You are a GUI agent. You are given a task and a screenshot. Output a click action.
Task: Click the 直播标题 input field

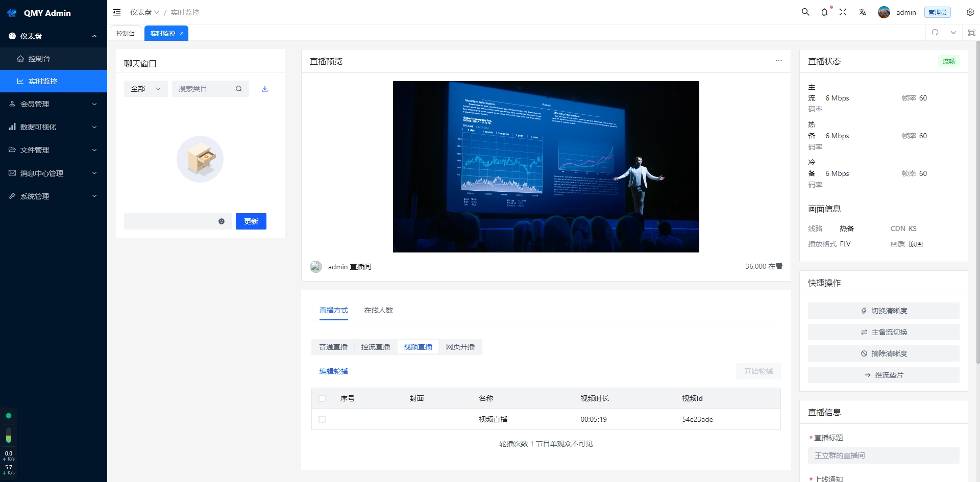(884, 455)
